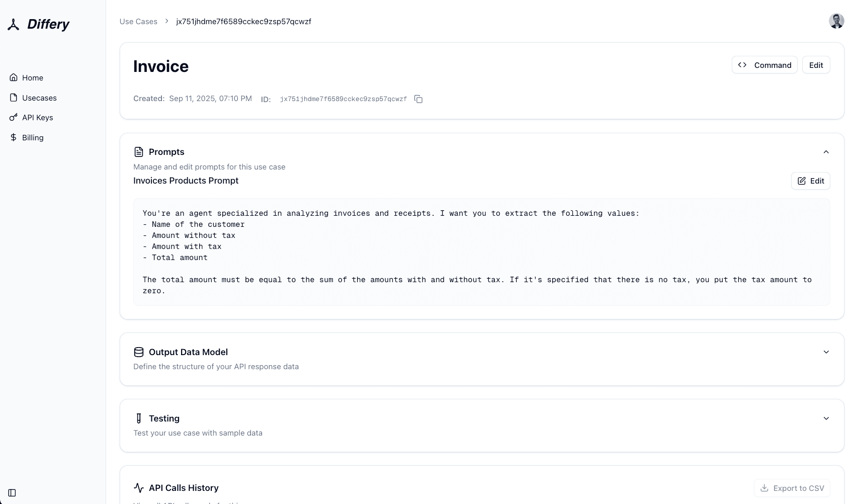Edit the Invoices Products Prompt

point(810,181)
